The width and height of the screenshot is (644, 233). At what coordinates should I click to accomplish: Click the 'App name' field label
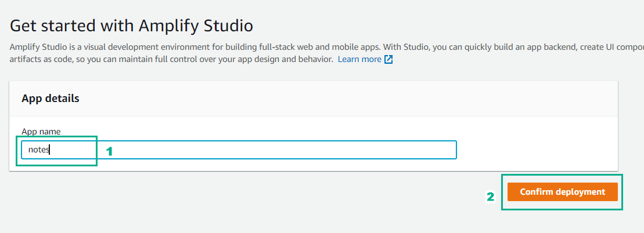[41, 132]
